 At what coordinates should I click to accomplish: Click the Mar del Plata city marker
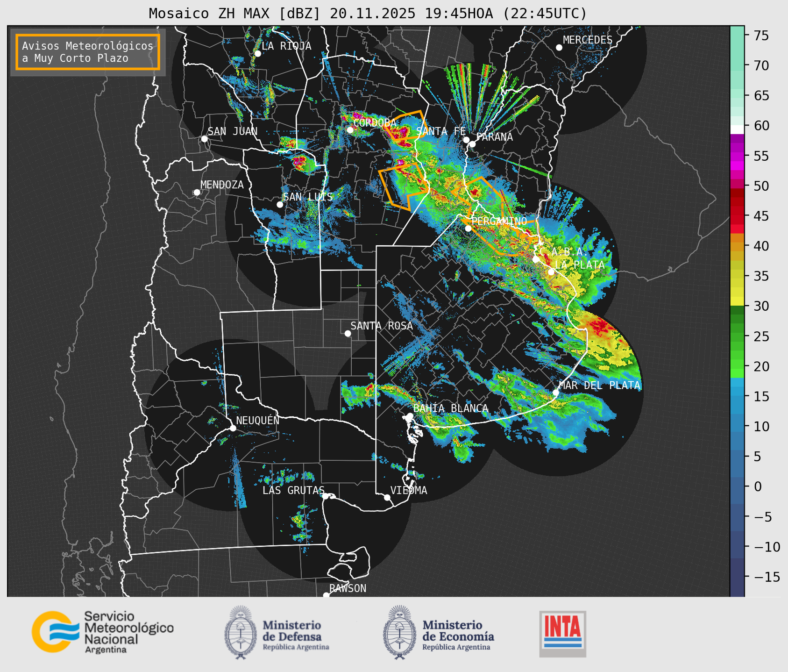point(556,393)
